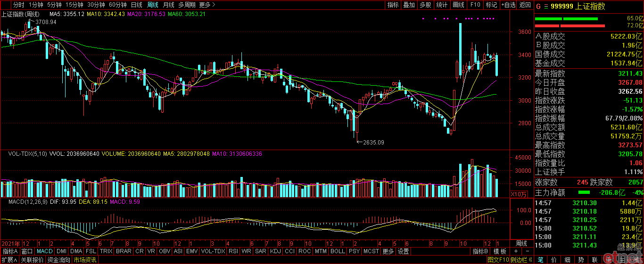Select the BRAR indicator tab
This screenshot has height=264, width=644.
click(124, 251)
